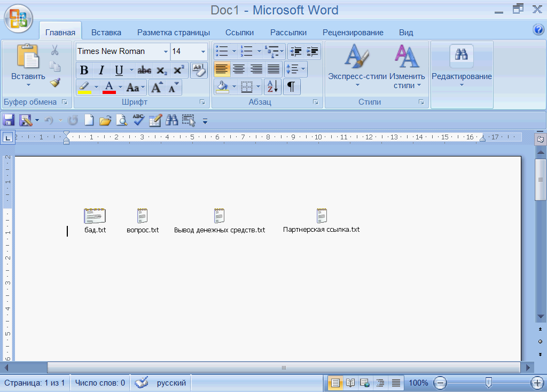Apply red font color
This screenshot has height=392, width=547.
tap(109, 88)
